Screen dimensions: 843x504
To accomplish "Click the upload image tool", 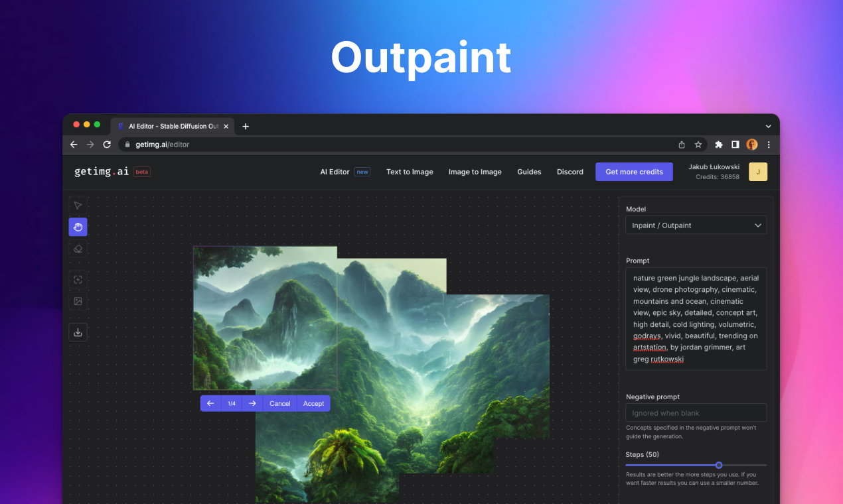I will click(x=78, y=301).
